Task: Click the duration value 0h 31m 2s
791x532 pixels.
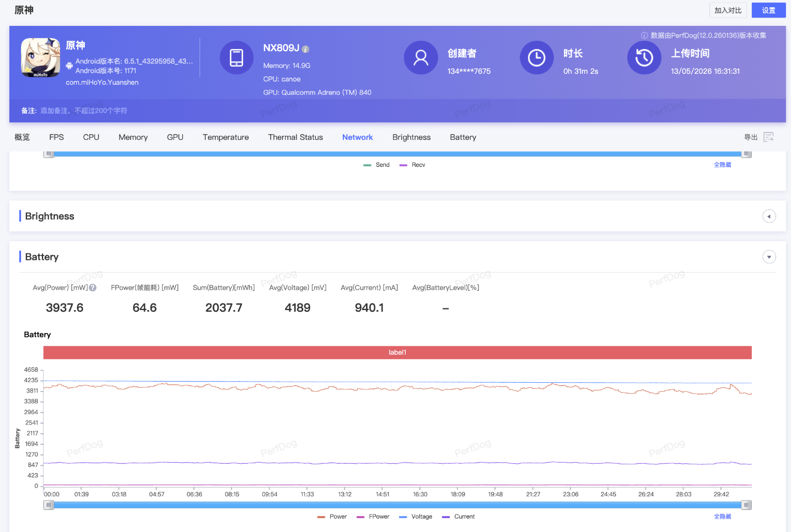Action: 580,71
